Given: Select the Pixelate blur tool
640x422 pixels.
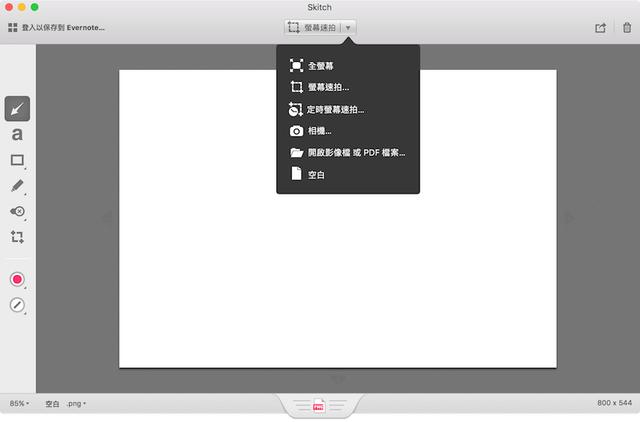Looking at the screenshot, I should [x=17, y=211].
